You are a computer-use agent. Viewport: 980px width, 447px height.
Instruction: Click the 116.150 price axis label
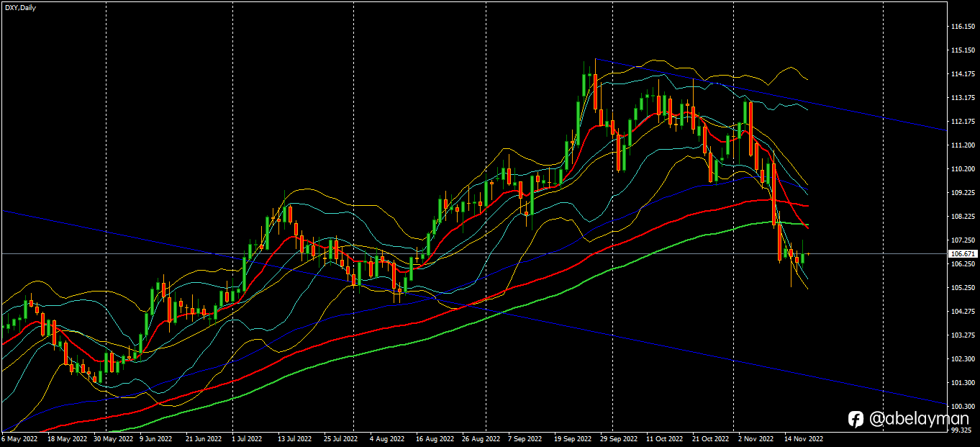tap(963, 27)
